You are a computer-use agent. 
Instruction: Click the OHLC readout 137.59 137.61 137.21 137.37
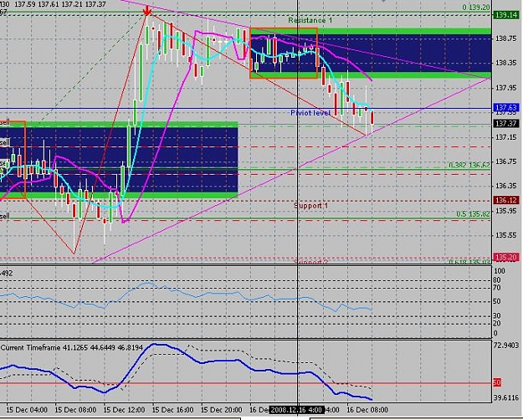coord(60,4)
